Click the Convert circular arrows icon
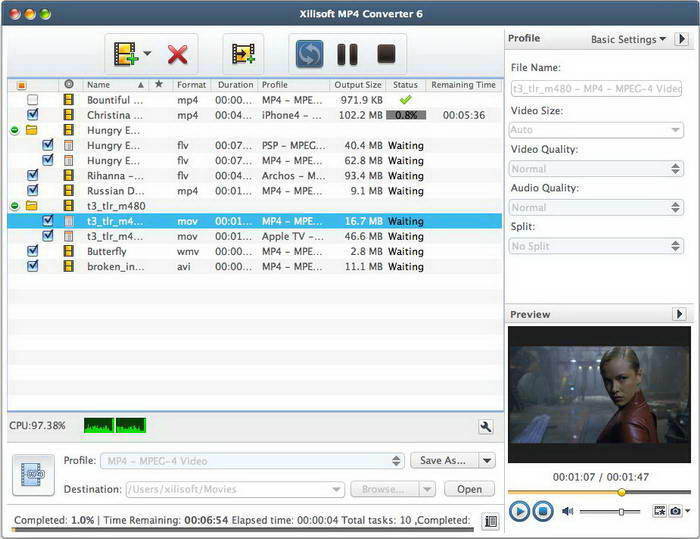 pos(308,54)
